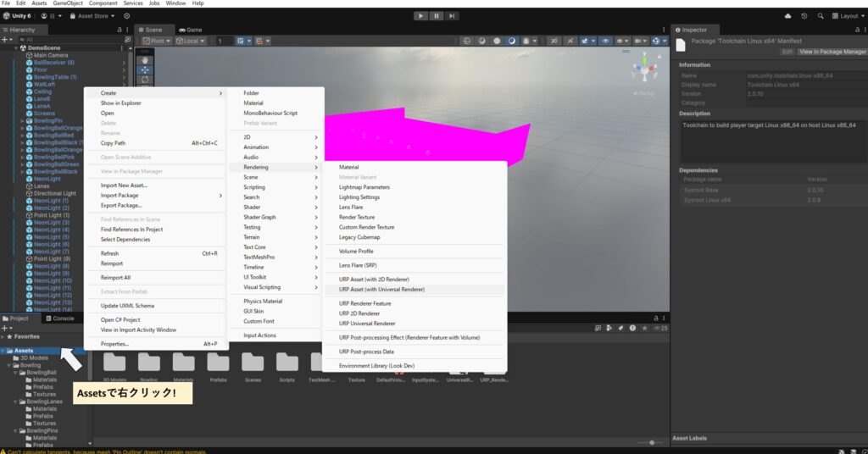Click the Project panel lock icon
This screenshot has height=454, width=868.
pyautogui.click(x=657, y=318)
